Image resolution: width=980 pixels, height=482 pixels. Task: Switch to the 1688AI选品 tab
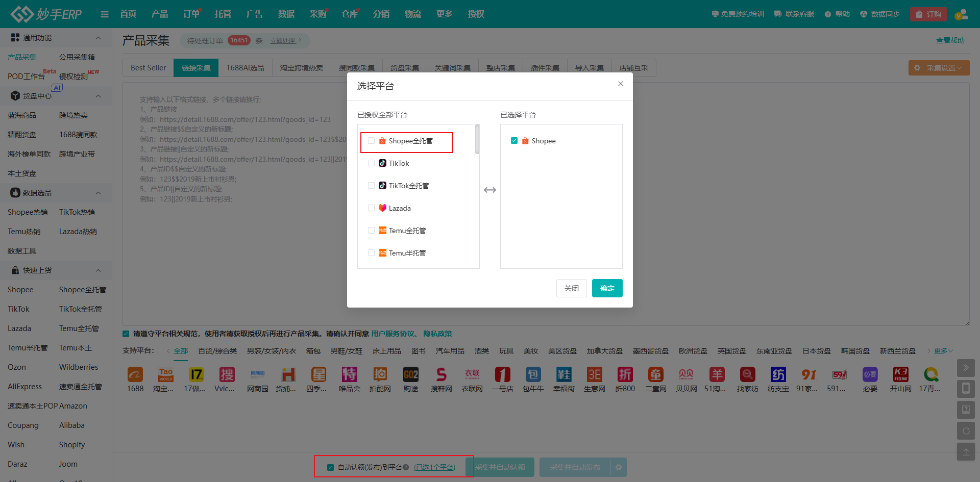pos(245,68)
